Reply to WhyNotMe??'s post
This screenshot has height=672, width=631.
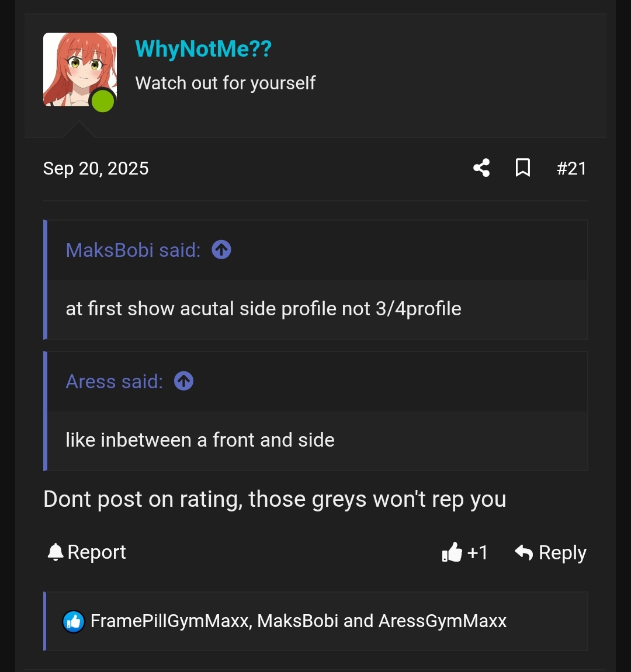click(x=550, y=552)
